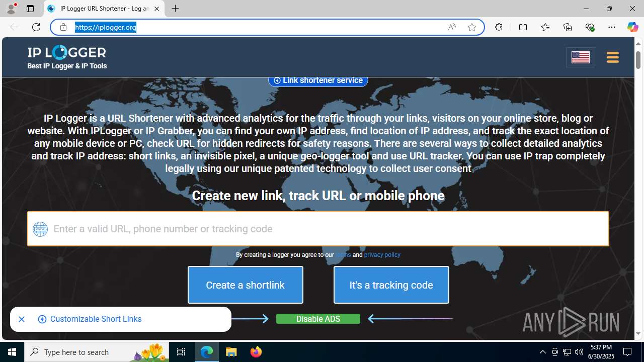The width and height of the screenshot is (644, 362).
Task: Show hidden system tray icons
Action: point(542,352)
